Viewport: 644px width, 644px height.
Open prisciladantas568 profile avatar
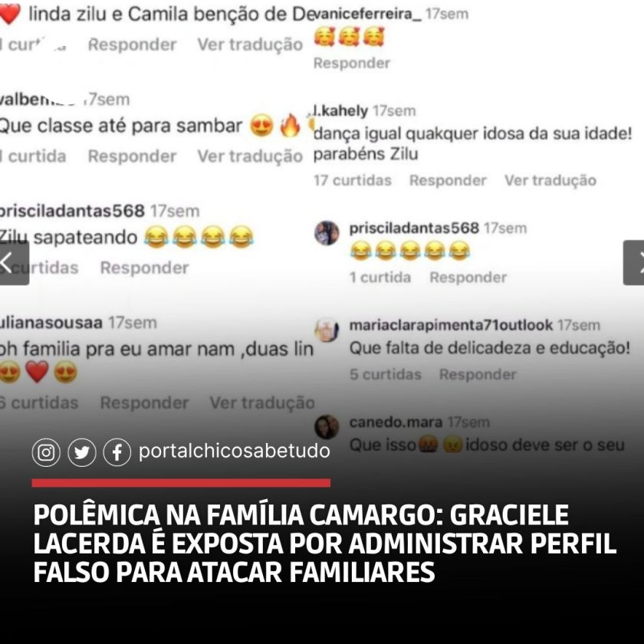click(x=327, y=233)
